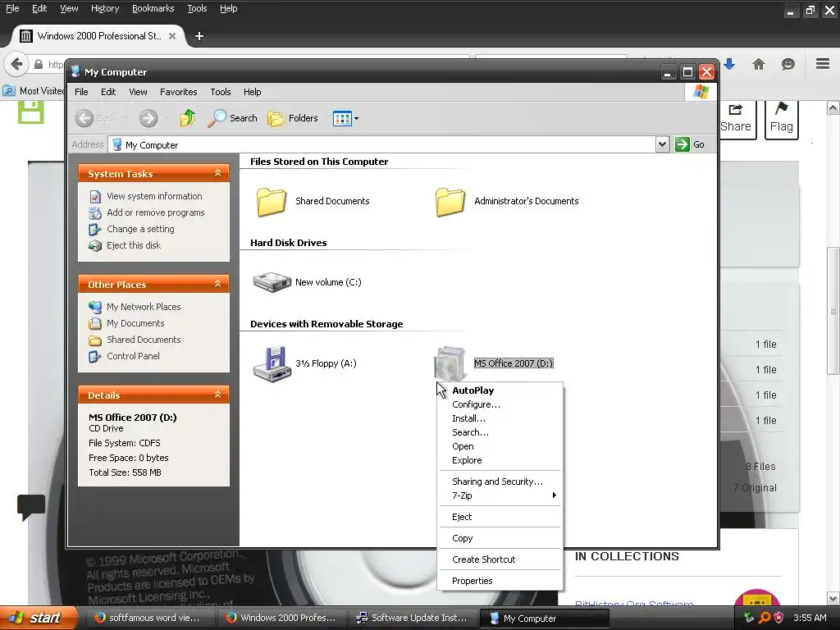This screenshot has width=840, height=630.
Task: Open the Address bar dropdown arrow
Action: tap(662, 144)
